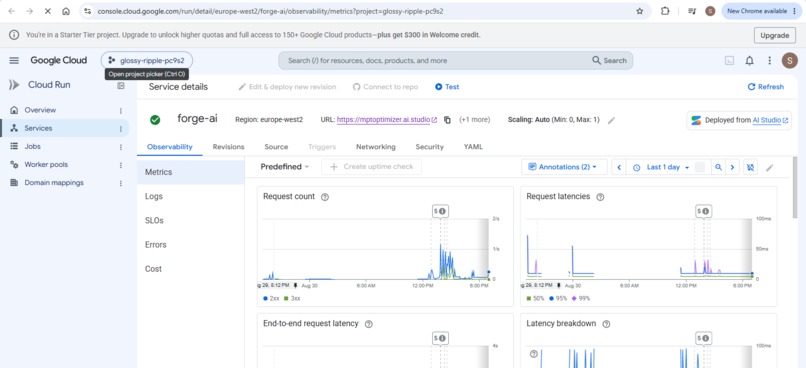View site information icon in address bar
806x368 pixels.
(x=87, y=11)
